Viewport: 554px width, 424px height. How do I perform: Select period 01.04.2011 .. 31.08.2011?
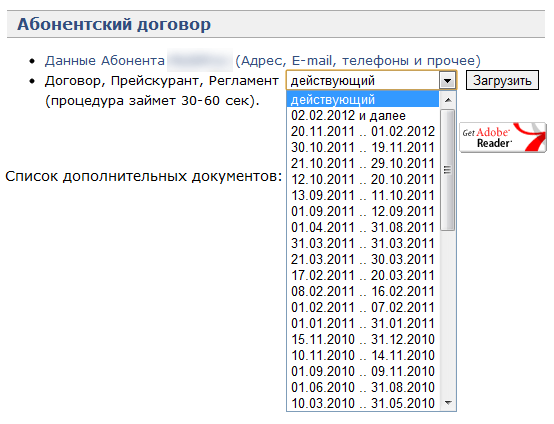[363, 227]
